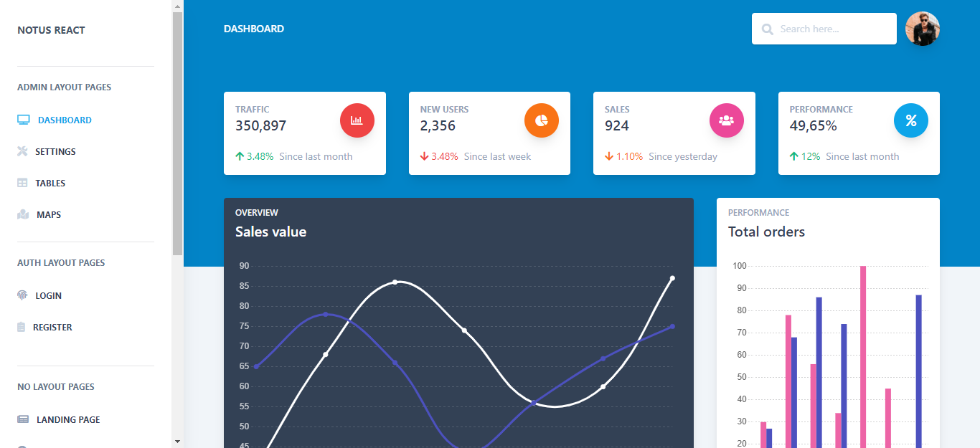Open the user avatar profile menu
This screenshot has height=448, width=980.
click(923, 29)
